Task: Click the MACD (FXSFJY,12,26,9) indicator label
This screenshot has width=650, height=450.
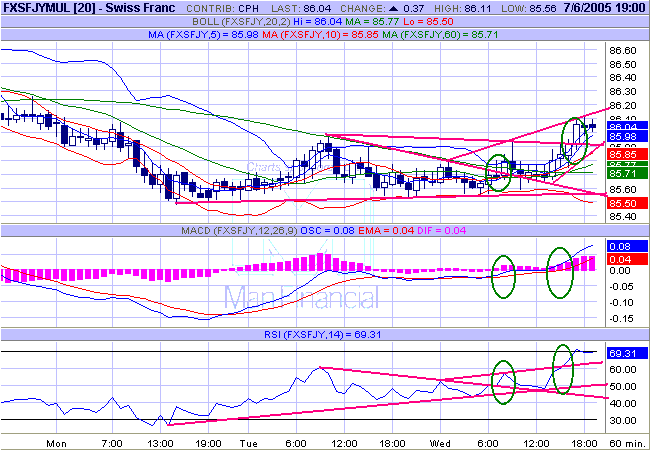Action: (x=239, y=231)
